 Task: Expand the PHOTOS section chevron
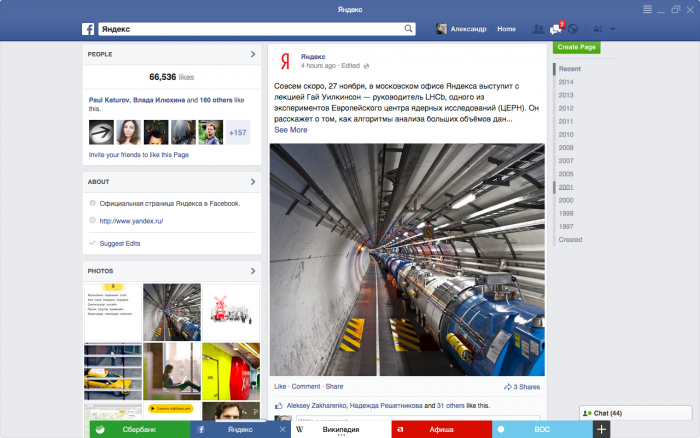(253, 271)
